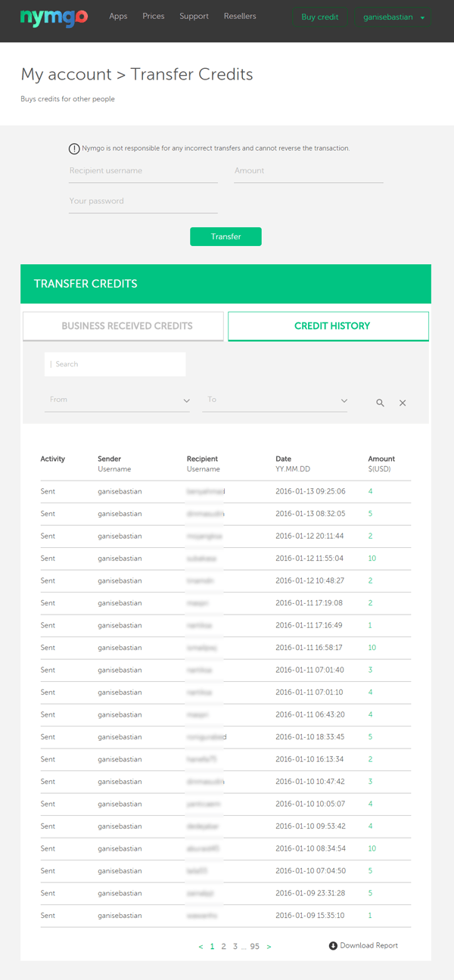Screen dimensions: 454x980
Task: Open the From date dropdown
Action: coord(117,400)
